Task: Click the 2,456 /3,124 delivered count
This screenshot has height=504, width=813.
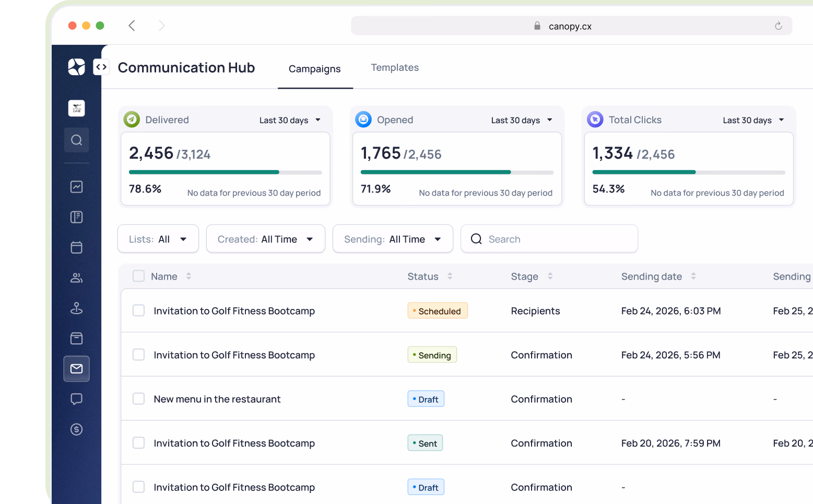Action: [x=170, y=153]
